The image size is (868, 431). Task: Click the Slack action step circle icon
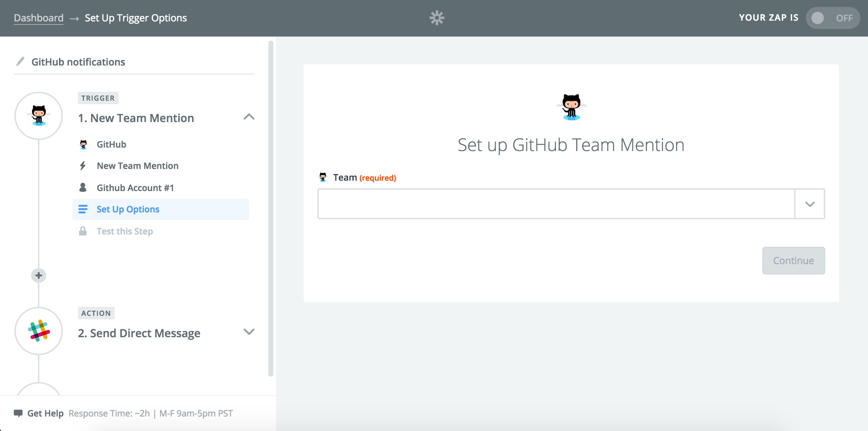pos(39,331)
